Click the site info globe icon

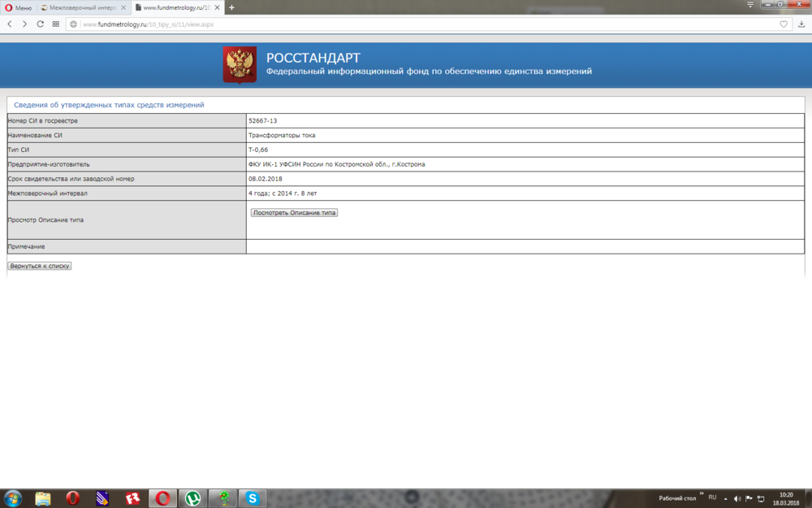(73, 24)
